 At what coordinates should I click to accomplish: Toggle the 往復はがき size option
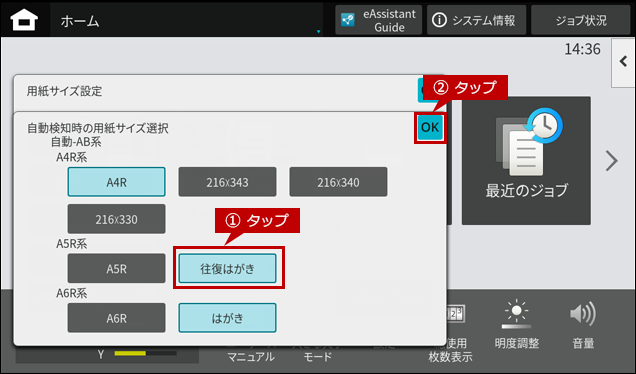(227, 269)
